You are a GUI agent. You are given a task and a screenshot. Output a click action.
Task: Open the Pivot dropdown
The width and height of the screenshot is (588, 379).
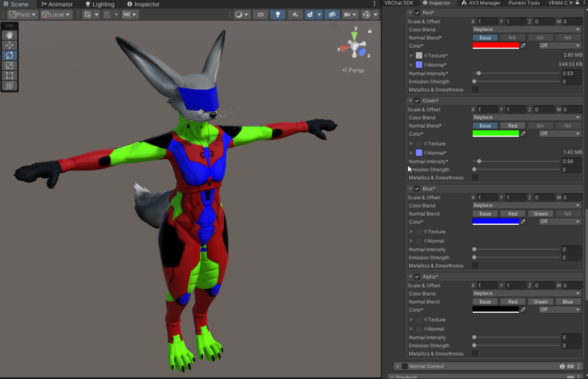point(22,15)
